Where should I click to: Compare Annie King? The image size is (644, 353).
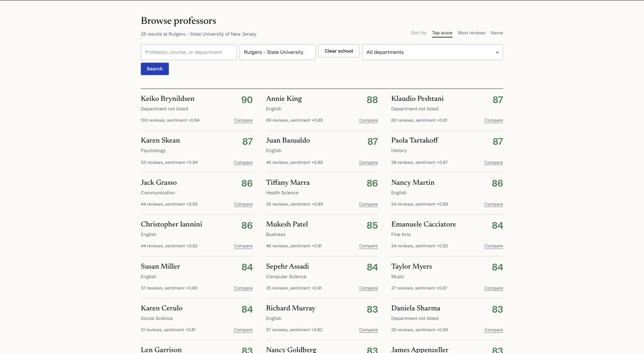pos(368,120)
